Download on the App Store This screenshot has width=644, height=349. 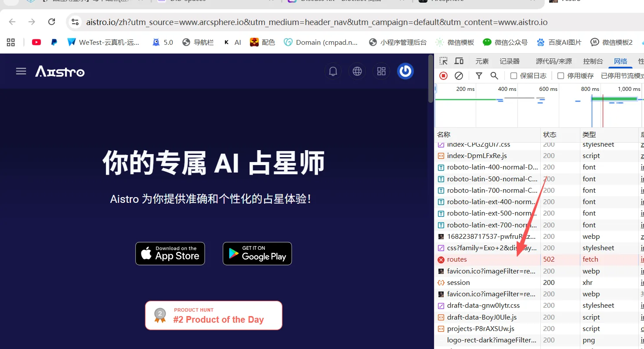(170, 254)
